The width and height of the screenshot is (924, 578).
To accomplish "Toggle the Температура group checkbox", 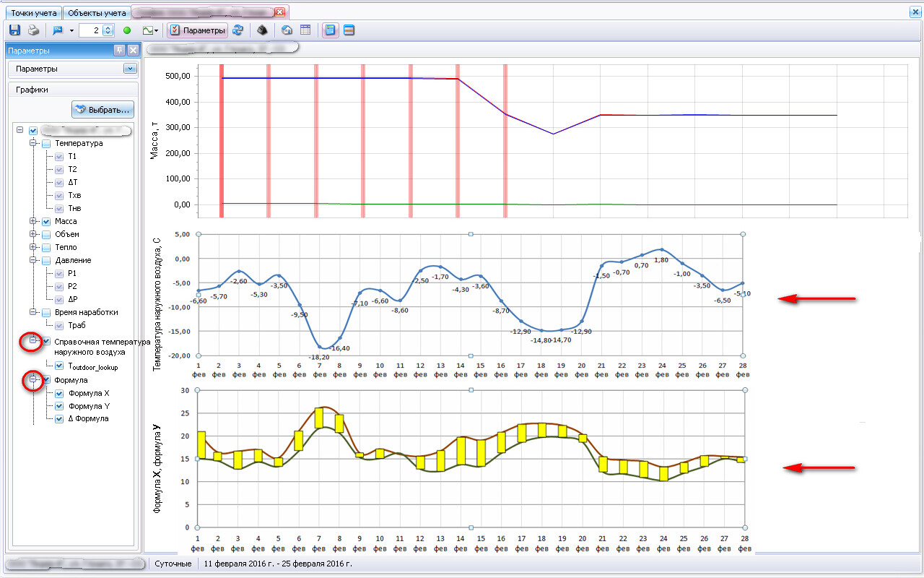I will pyautogui.click(x=46, y=143).
